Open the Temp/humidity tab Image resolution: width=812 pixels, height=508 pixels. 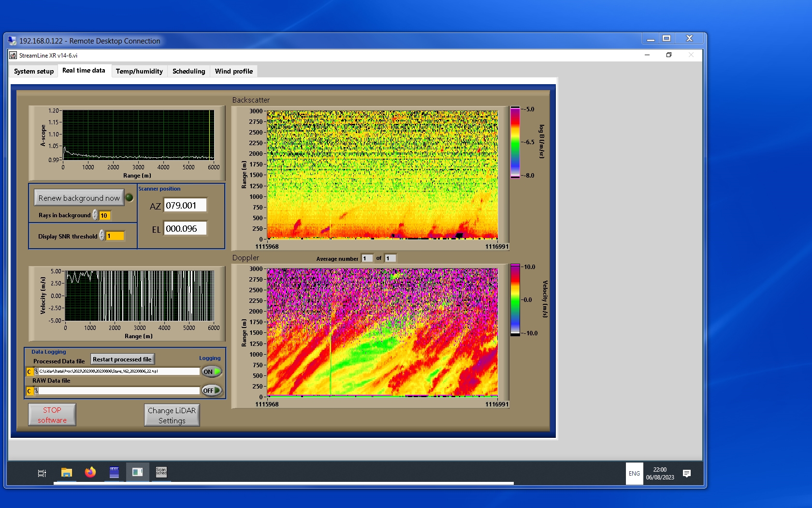[x=139, y=71]
